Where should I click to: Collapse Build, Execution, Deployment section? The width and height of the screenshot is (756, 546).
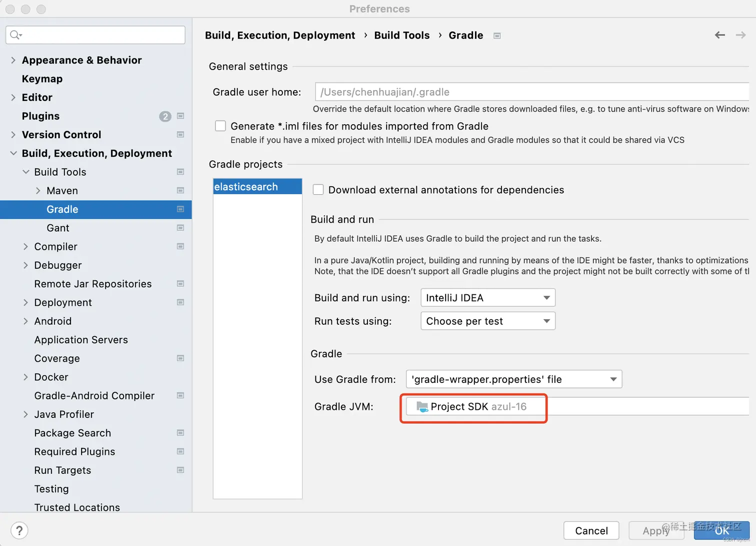pos(13,154)
